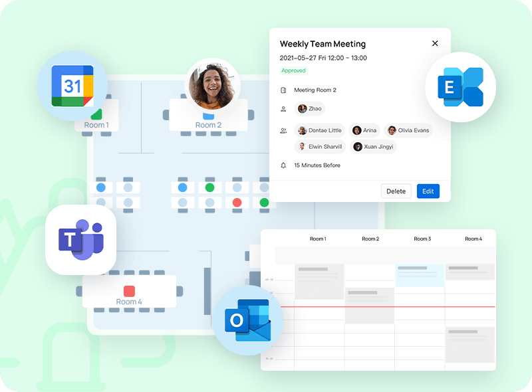Select Room 2 label on the floor plan

[208, 125]
